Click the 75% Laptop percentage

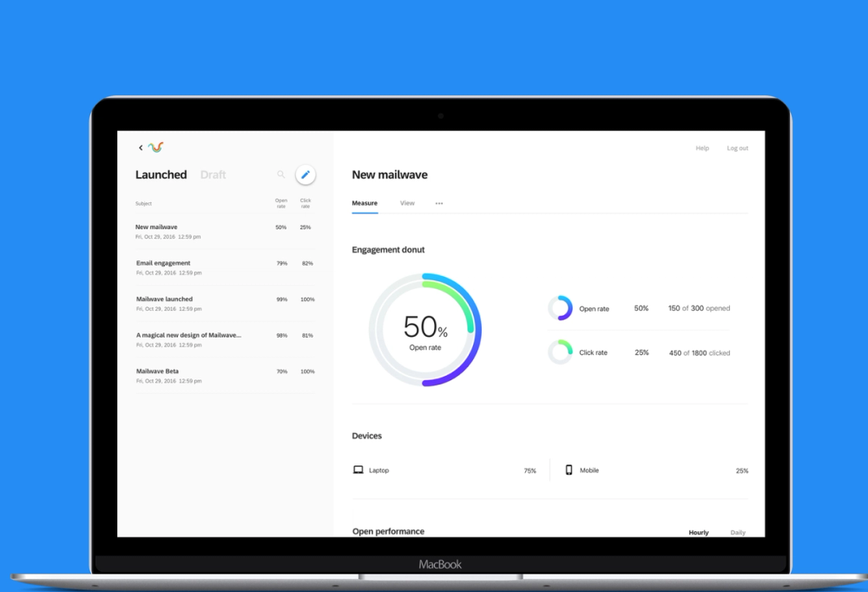(x=529, y=470)
